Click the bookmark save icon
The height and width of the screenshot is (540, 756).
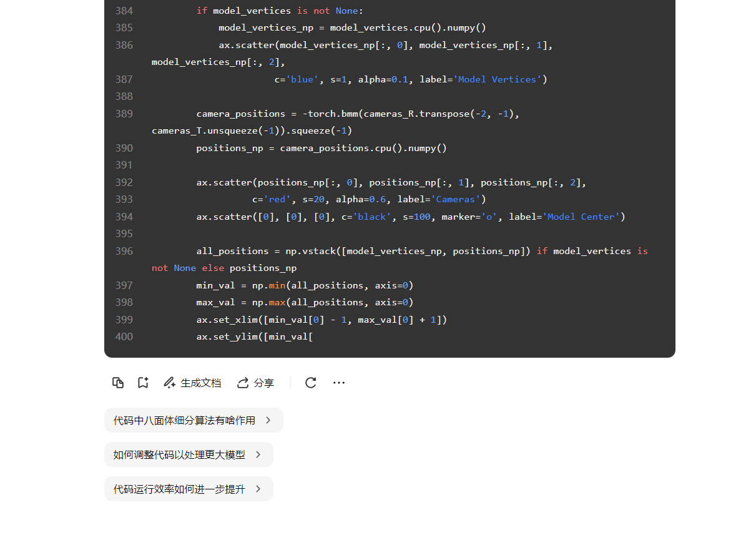(x=143, y=383)
